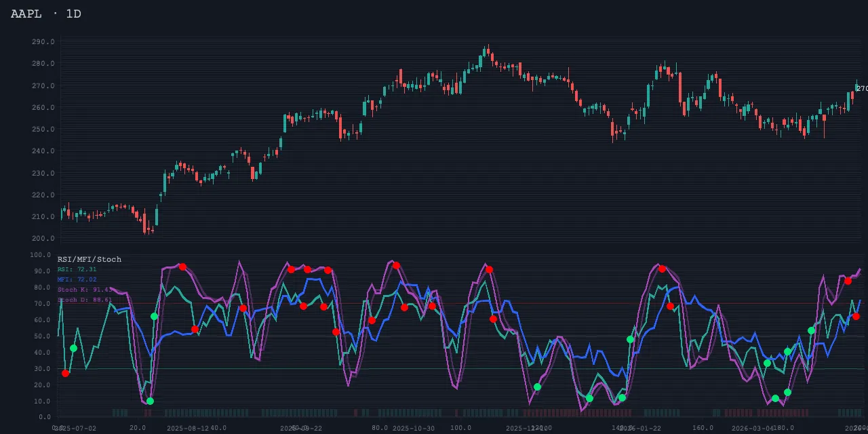The height and width of the screenshot is (434, 868).
Task: Click the 2025-10-30 date label
Action: click(x=414, y=429)
